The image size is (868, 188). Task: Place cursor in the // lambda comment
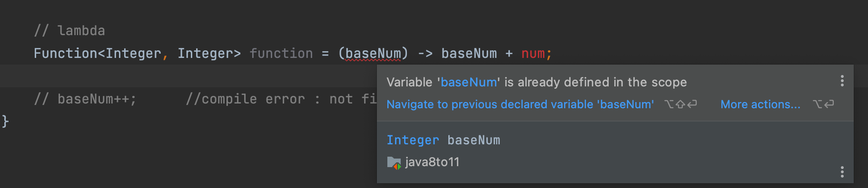click(69, 31)
